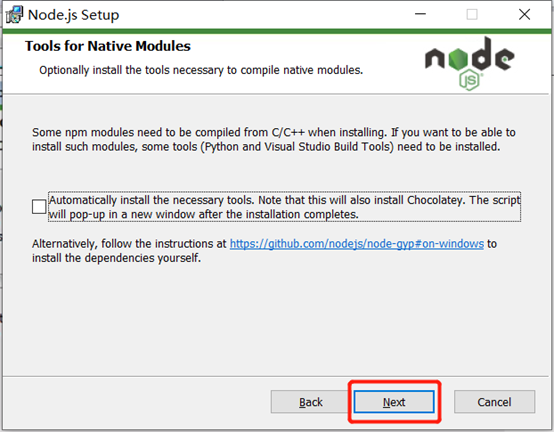Minimize the Node.js Setup window
Screen dimensions: 554x432
(420, 14)
